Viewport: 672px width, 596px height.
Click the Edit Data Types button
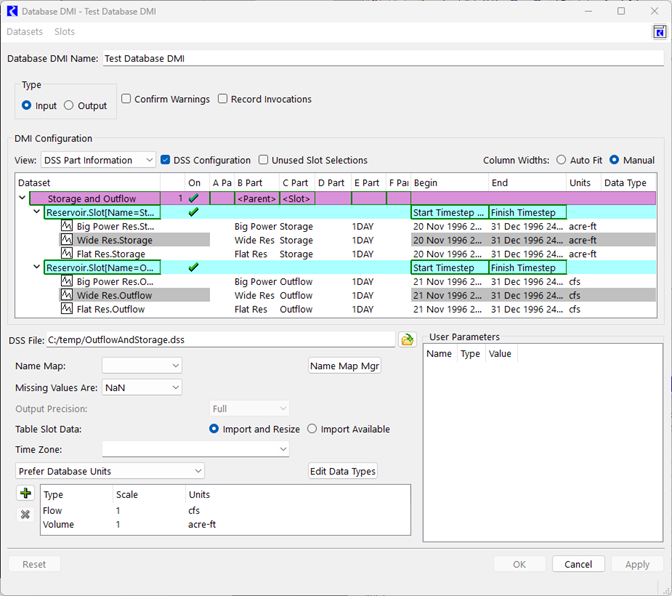343,471
